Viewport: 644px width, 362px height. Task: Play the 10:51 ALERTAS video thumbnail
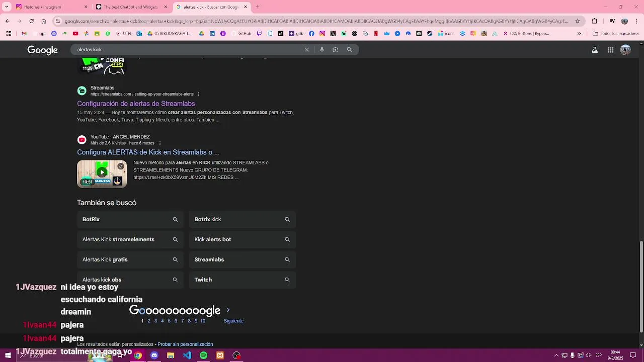102,173
